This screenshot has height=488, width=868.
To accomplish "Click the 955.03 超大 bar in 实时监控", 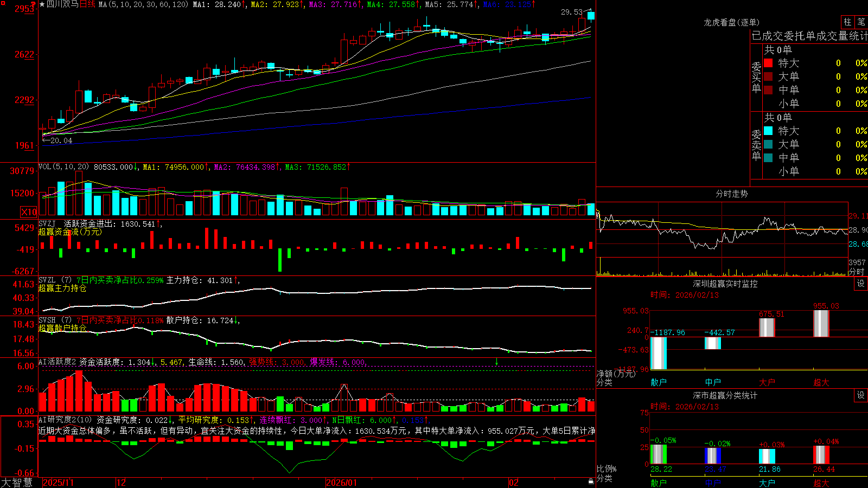I will coord(821,323).
